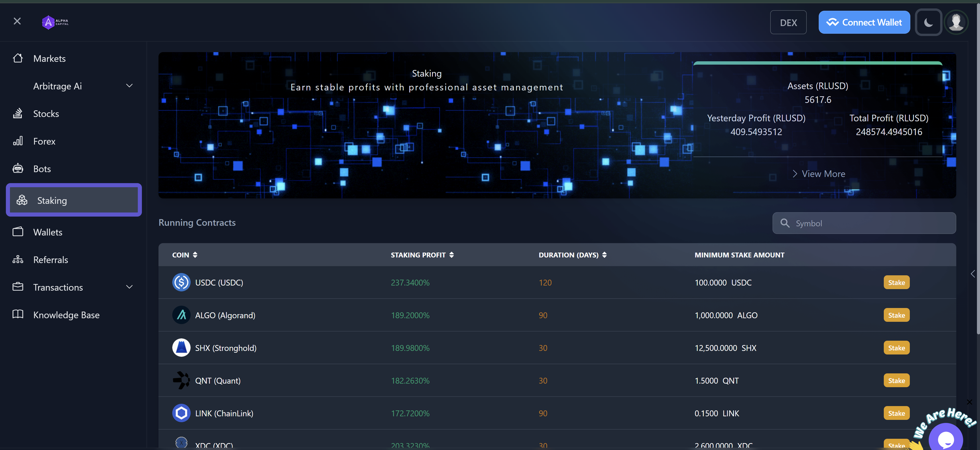Select the Staking cube icon

click(22, 200)
